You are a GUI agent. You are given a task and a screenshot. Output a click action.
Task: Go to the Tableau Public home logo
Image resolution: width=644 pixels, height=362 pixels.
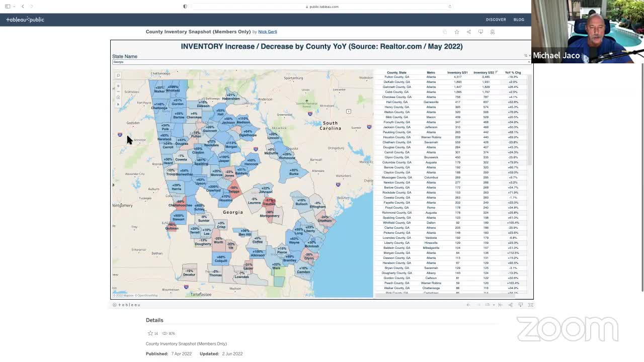25,20
